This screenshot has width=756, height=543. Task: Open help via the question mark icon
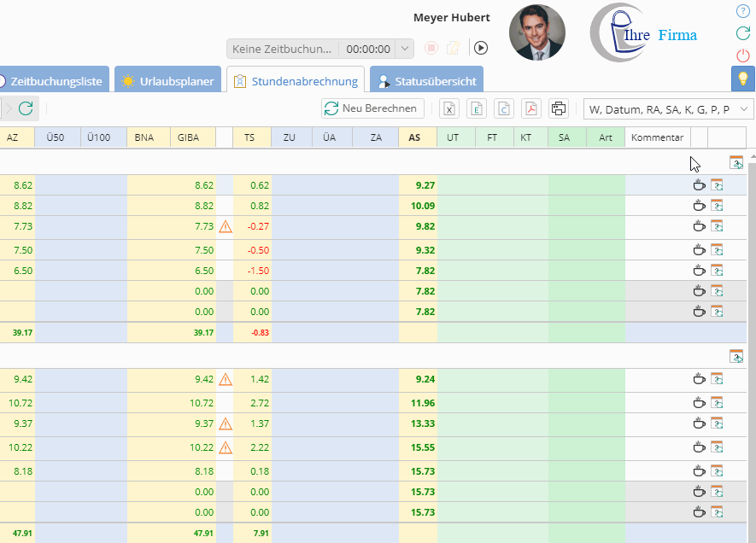(742, 11)
